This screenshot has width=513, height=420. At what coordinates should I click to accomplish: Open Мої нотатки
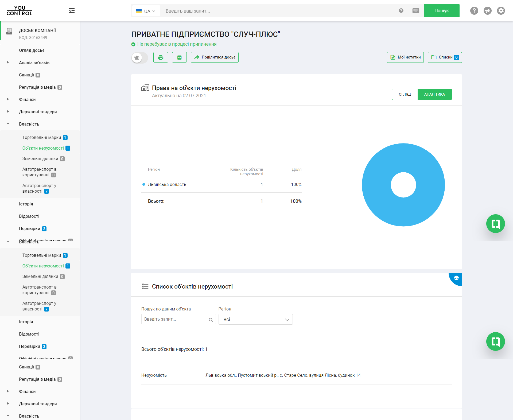point(405,57)
